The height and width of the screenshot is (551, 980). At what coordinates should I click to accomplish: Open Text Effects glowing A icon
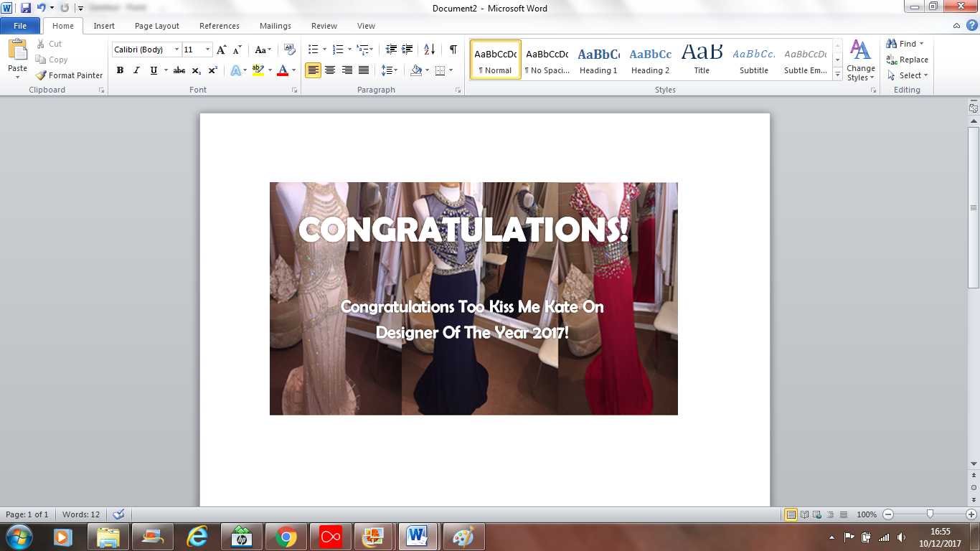(x=235, y=70)
